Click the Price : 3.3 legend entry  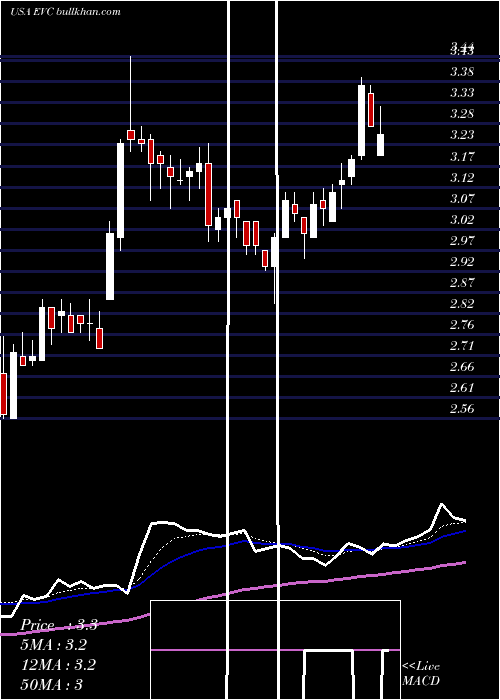(x=59, y=625)
